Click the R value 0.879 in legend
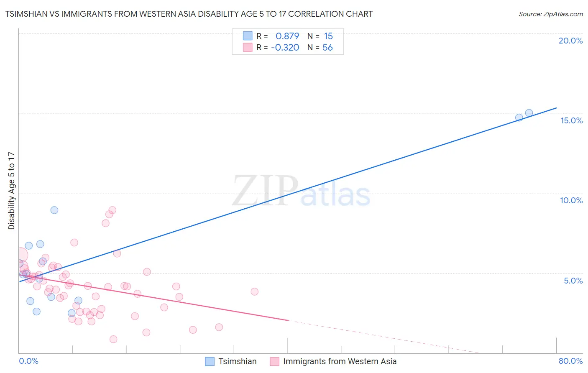The height and width of the screenshot is (373, 588). tap(287, 36)
